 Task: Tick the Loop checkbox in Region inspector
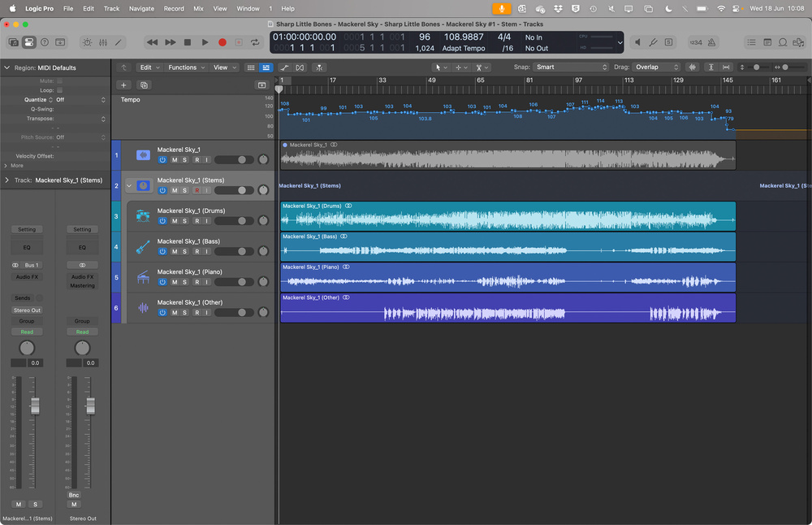tap(59, 90)
